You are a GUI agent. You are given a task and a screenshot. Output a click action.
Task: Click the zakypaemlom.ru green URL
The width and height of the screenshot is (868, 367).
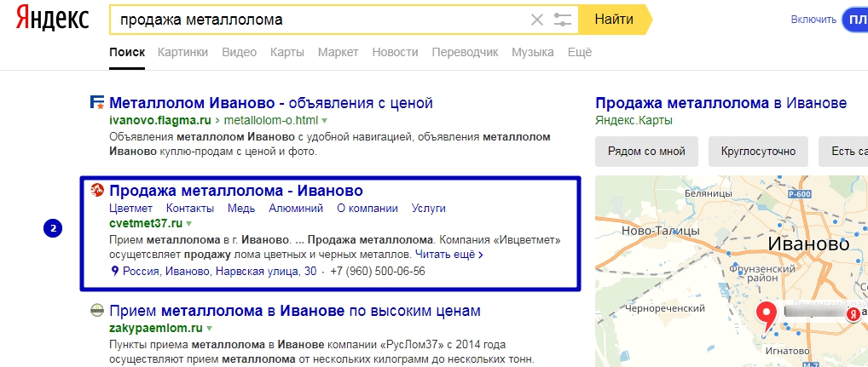tap(156, 328)
